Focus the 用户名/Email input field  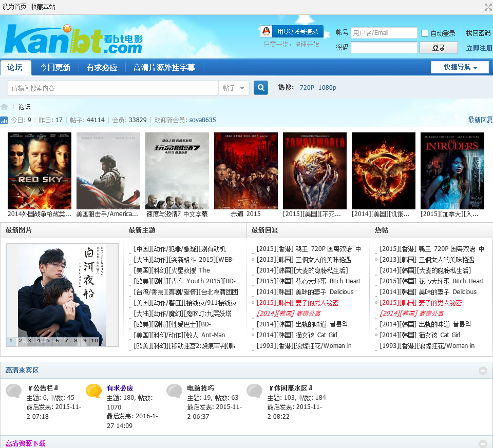[384, 33]
